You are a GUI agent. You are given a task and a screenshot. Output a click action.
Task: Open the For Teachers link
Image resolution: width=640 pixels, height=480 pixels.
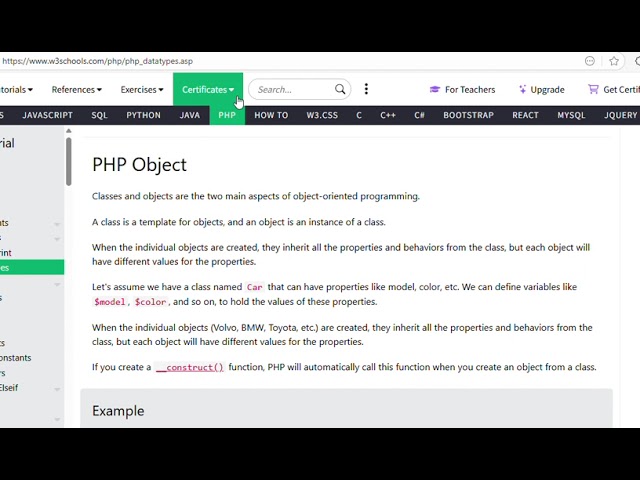(x=462, y=89)
